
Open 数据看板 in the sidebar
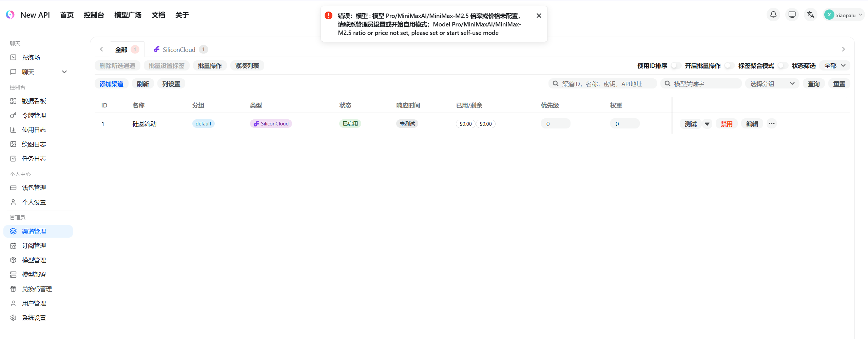tap(34, 101)
